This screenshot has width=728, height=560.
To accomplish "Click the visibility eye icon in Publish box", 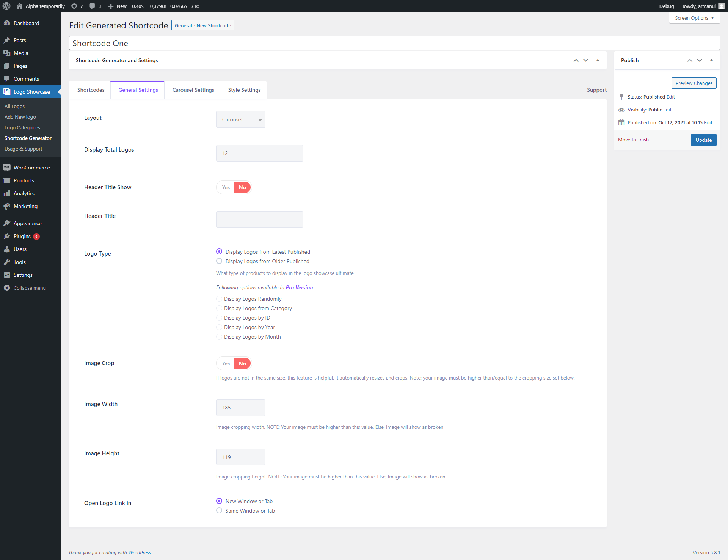I will coord(621,110).
